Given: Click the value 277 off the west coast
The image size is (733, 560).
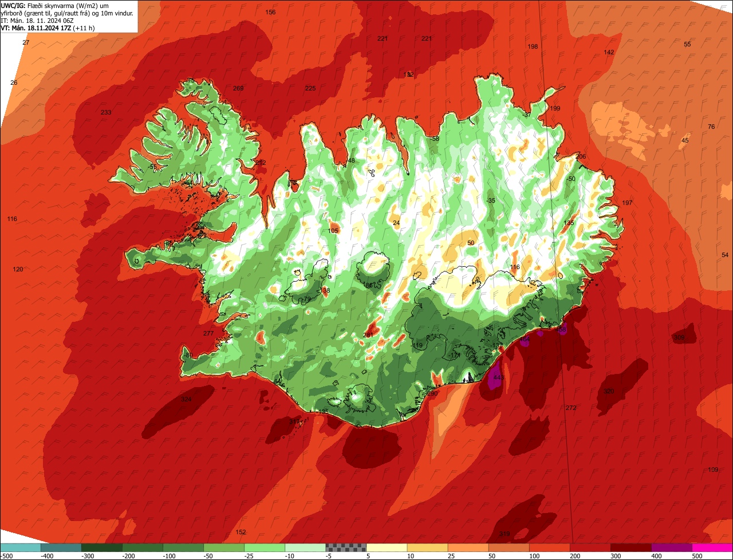Looking at the screenshot, I should pos(208,333).
